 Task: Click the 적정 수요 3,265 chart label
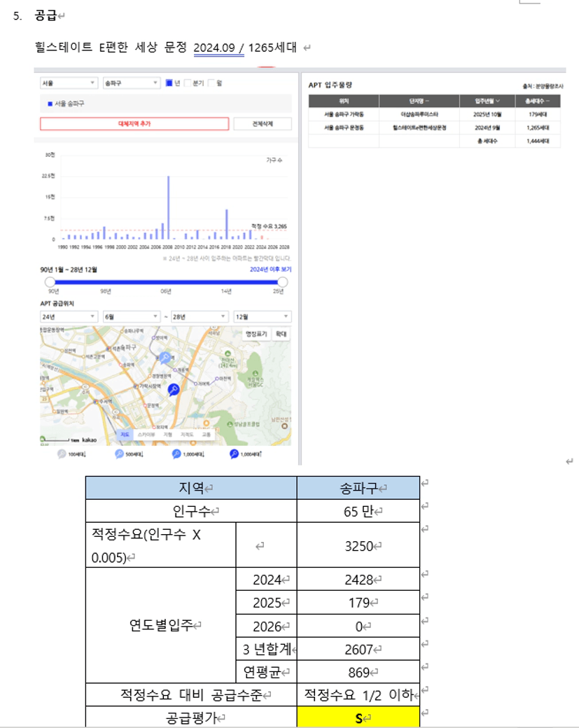[x=270, y=226]
